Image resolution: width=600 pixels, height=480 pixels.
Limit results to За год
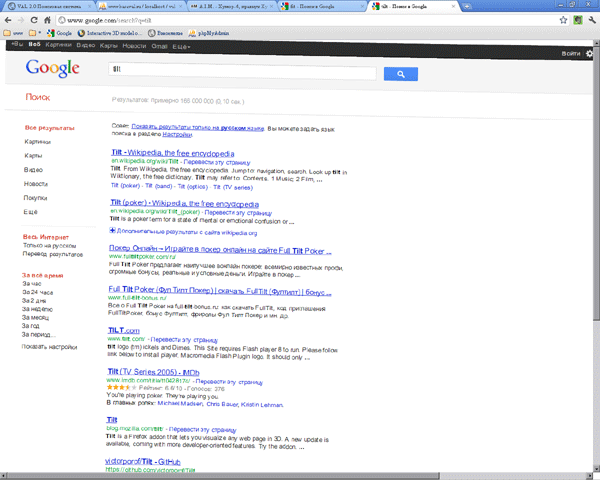31,326
